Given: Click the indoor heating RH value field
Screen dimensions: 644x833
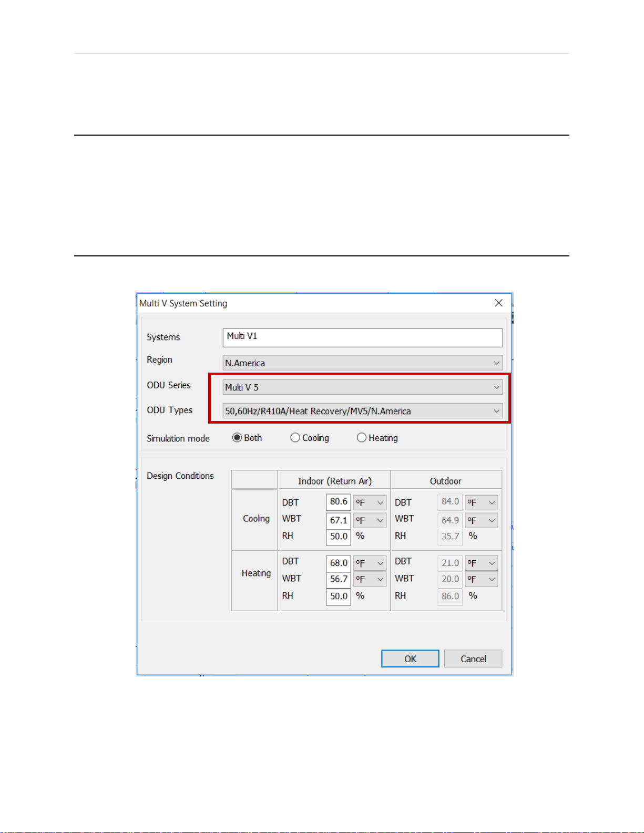Looking at the screenshot, I should [x=338, y=597].
